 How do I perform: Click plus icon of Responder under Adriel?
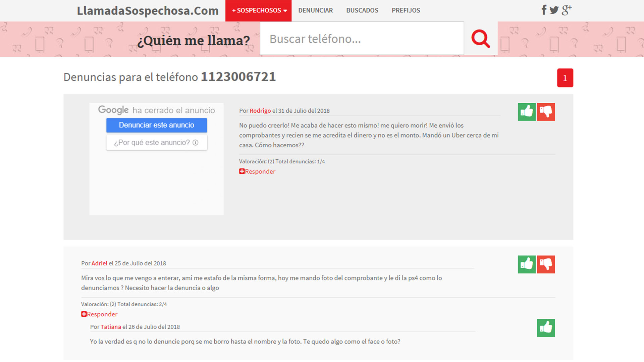(x=84, y=314)
